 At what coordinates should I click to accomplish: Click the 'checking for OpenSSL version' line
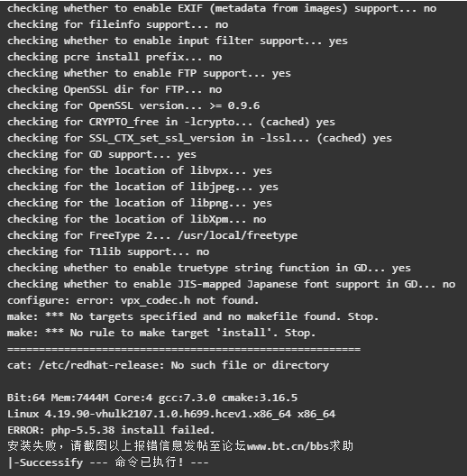pos(133,105)
